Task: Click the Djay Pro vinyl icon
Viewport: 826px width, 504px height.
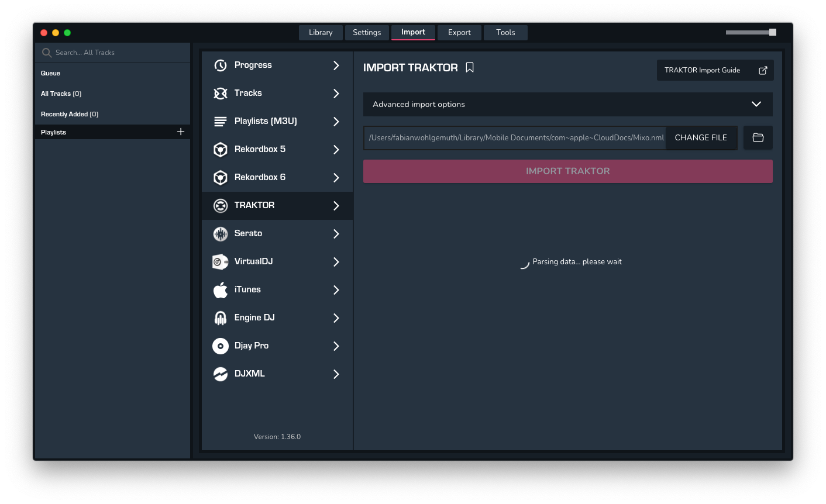Action: (221, 346)
